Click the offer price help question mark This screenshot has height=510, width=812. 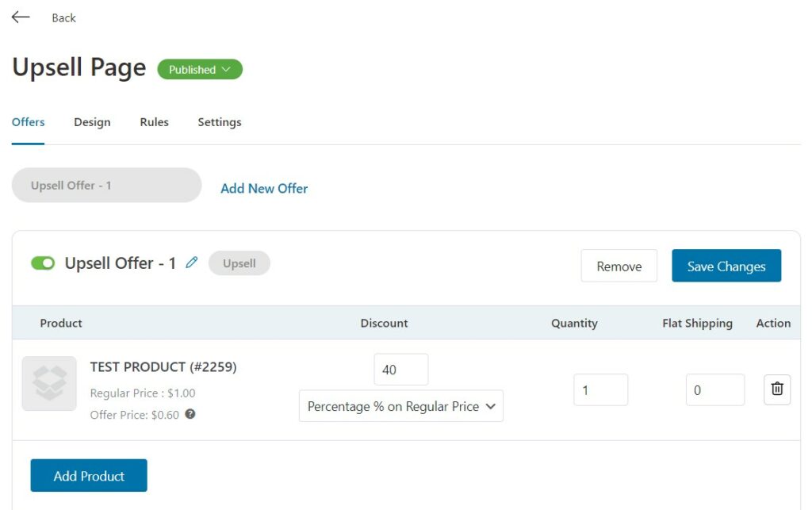click(x=190, y=414)
